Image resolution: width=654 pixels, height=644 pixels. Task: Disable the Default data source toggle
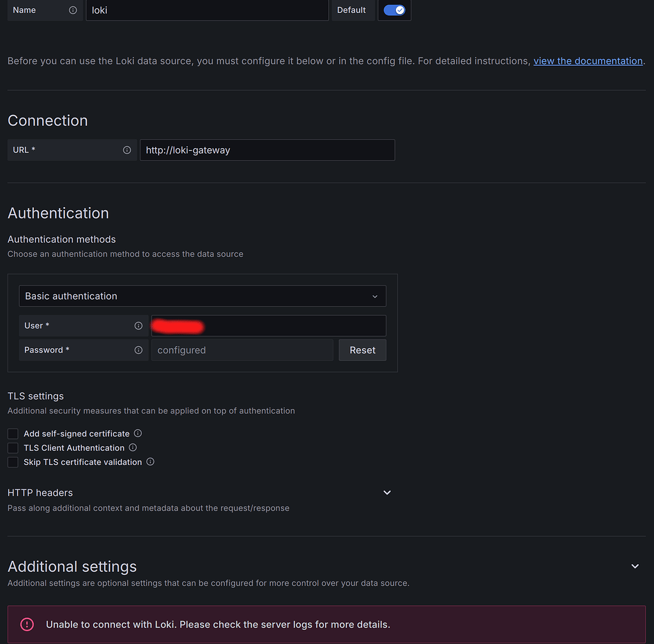tap(394, 10)
